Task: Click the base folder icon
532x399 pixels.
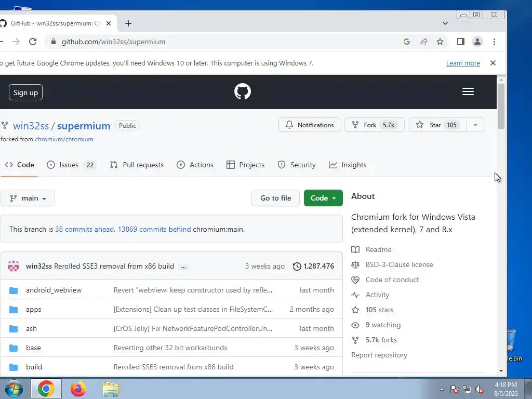Action: click(x=14, y=348)
